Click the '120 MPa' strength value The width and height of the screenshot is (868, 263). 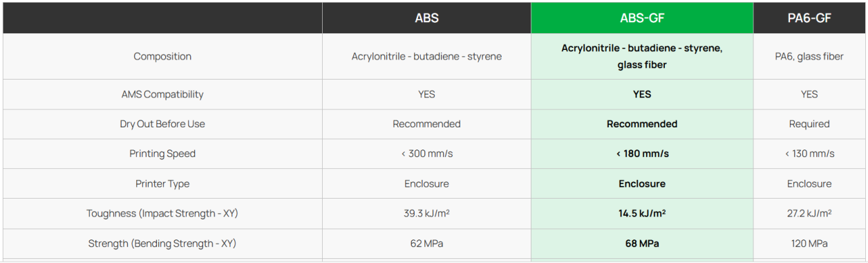click(809, 244)
